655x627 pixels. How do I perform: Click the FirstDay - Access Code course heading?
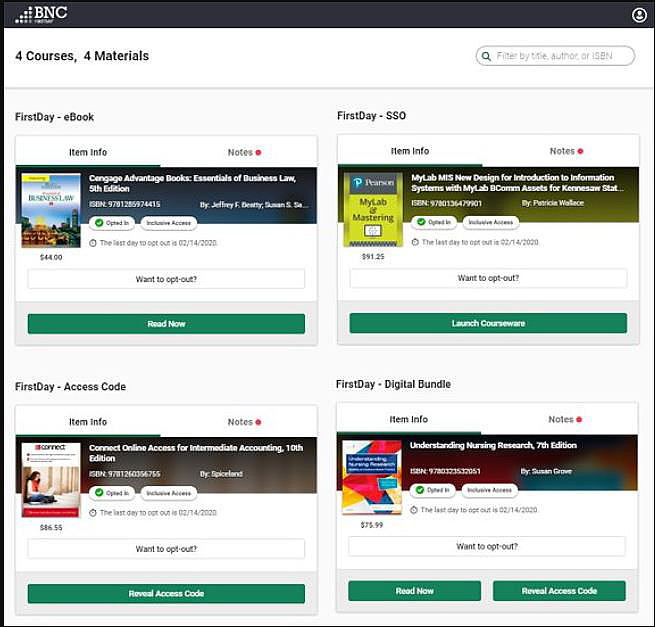(x=70, y=387)
